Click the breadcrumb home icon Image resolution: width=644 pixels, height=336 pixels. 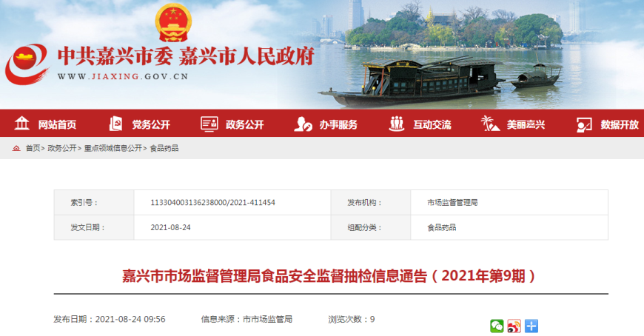click(16, 148)
